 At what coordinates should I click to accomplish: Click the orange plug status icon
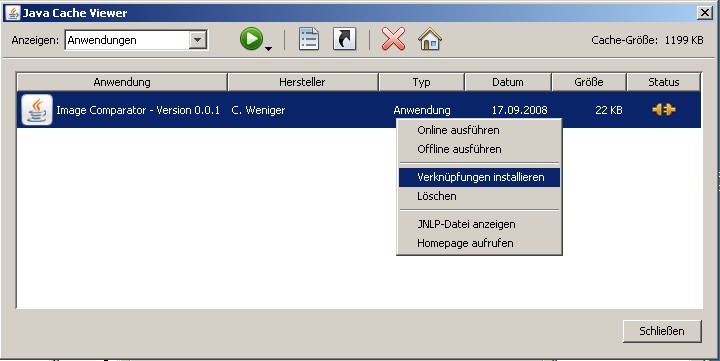pos(664,109)
